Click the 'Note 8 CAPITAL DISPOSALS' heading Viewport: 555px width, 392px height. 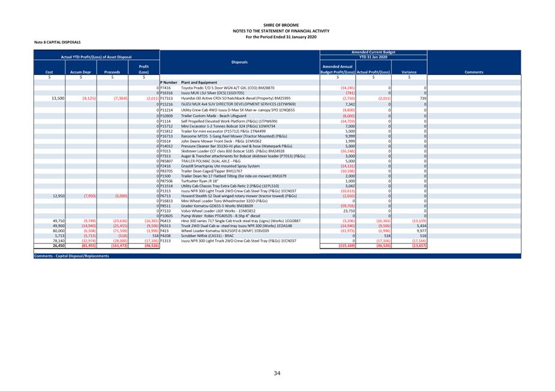point(57,43)
